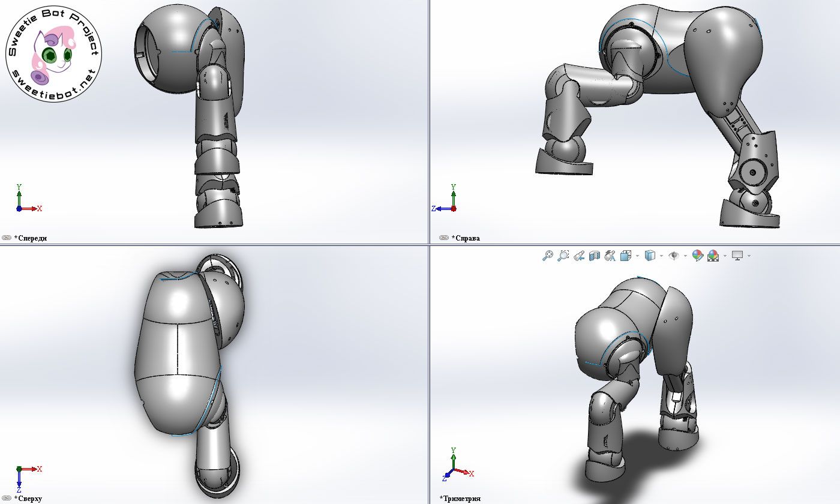Screen dimensions: 840x504
Task: Click the *Справа view label
Action: click(x=466, y=238)
